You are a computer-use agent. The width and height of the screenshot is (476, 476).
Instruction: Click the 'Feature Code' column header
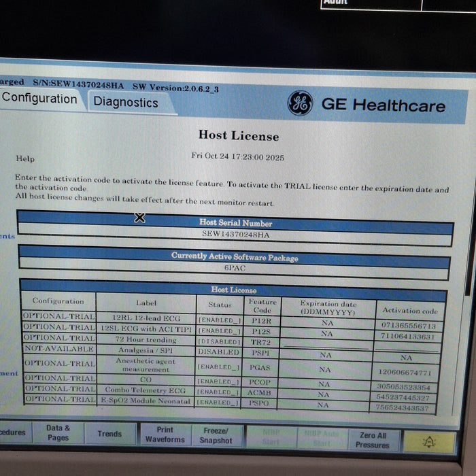pyautogui.click(x=262, y=306)
